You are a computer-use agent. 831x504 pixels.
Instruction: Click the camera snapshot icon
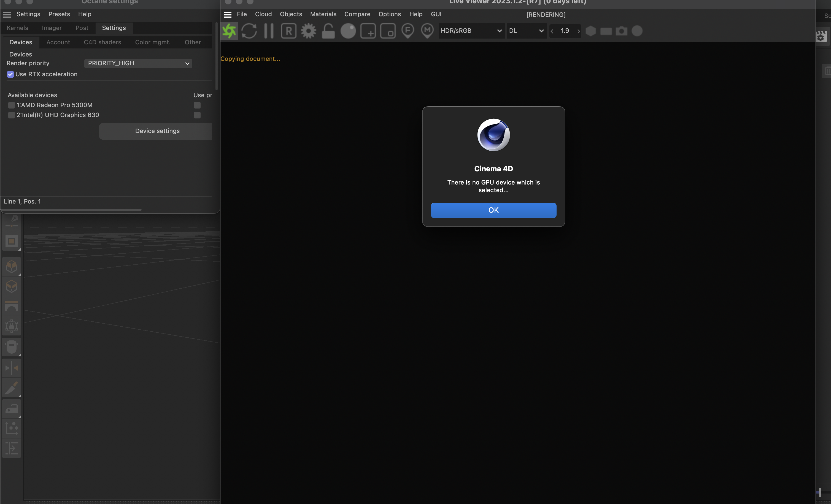[622, 31]
